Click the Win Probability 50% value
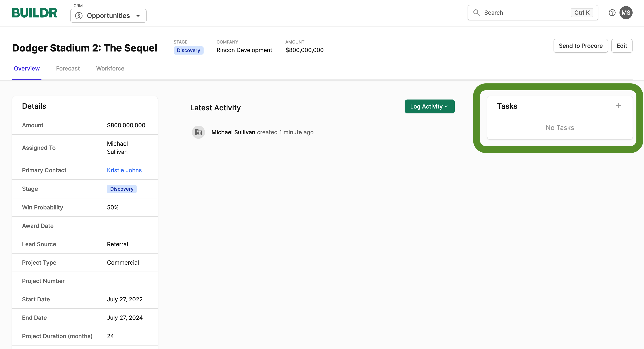Screen dimensions: 644x349 coord(113,207)
